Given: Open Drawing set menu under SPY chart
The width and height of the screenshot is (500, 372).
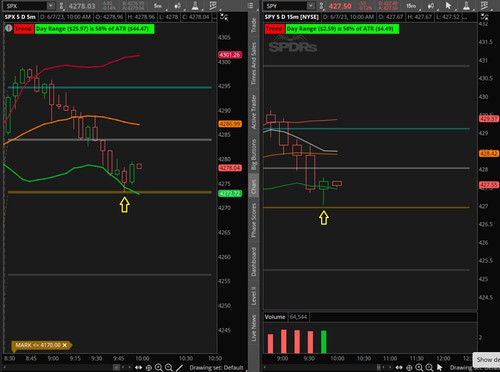Looking at the screenshot, I should 475,368.
